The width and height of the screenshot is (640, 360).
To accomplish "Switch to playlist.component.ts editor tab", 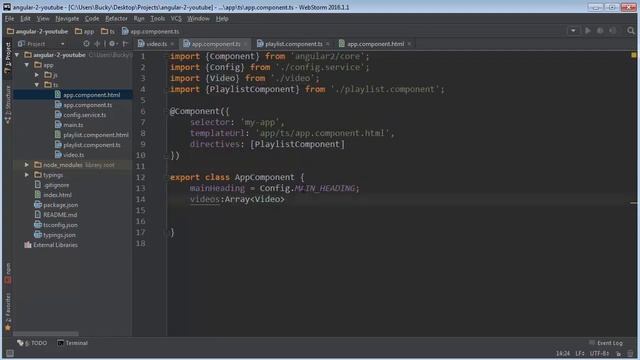I will point(293,44).
